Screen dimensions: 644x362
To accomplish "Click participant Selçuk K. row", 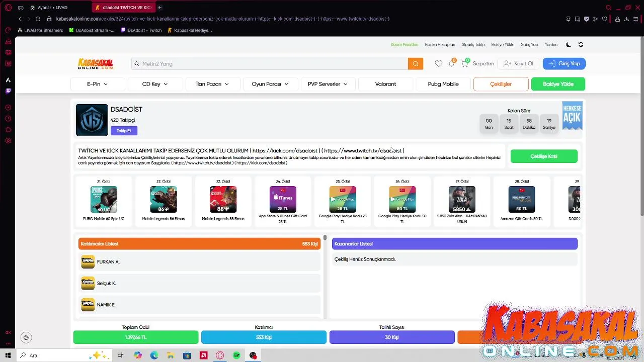I will (x=200, y=283).
